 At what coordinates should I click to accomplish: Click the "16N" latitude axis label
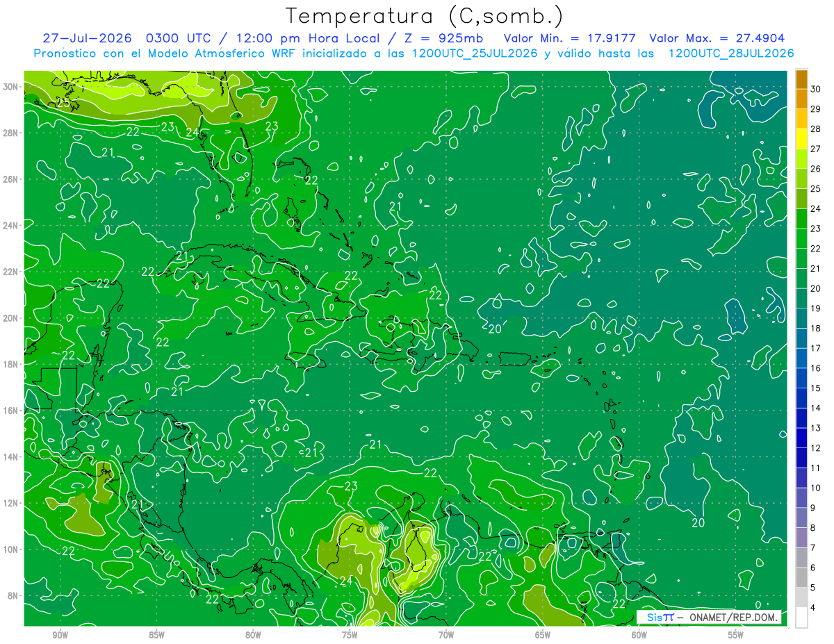pos(11,411)
